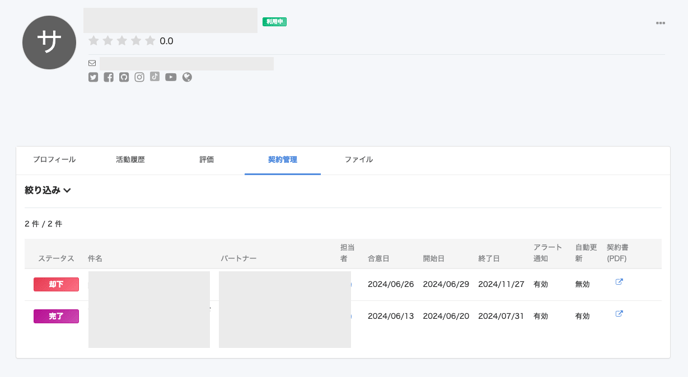This screenshot has height=377, width=688.
Task: Click 無効 auto-renew value in 却下 row
Action: tap(582, 284)
